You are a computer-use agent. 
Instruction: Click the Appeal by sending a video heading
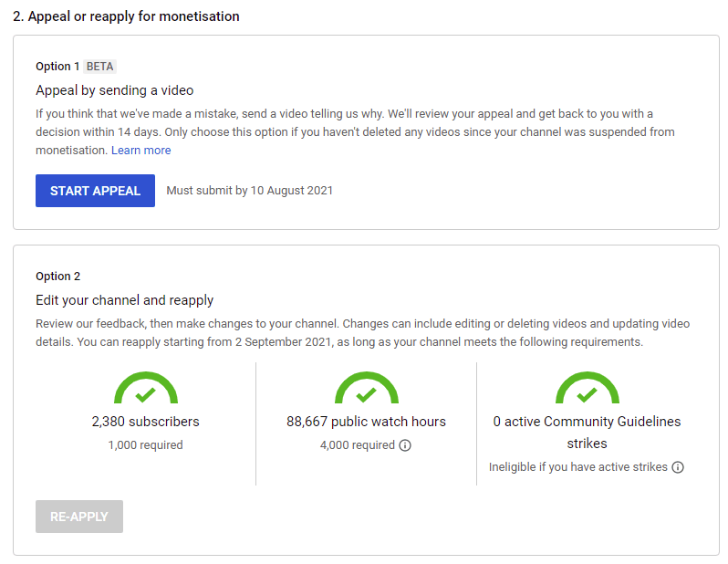(115, 90)
